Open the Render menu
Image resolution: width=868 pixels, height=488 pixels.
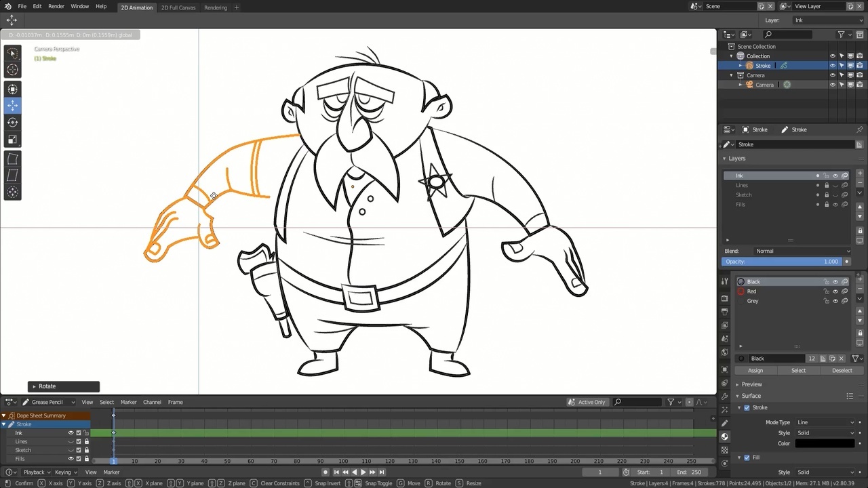(x=56, y=6)
